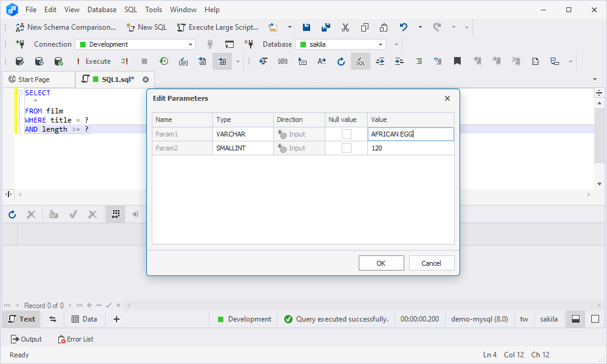Click the Open File folder icon
The image size is (607, 364).
tap(273, 27)
